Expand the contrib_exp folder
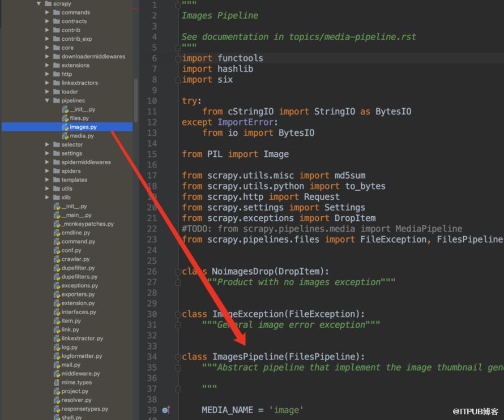504x420 pixels. click(x=47, y=39)
